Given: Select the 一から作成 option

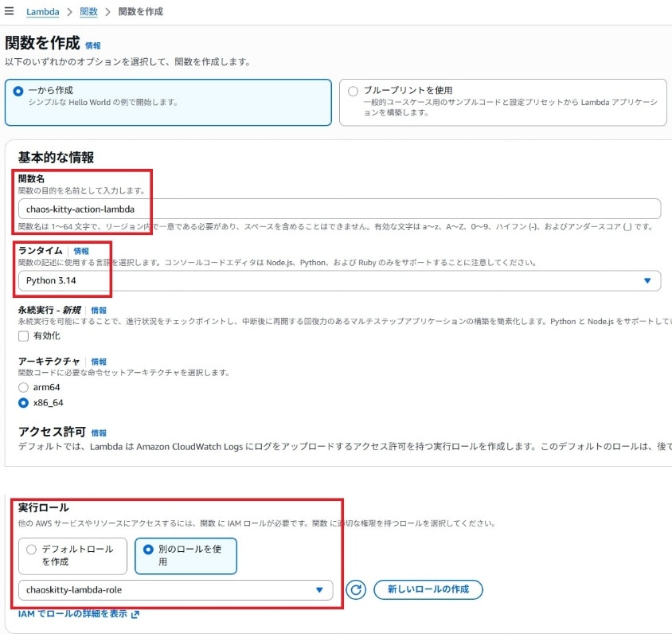Looking at the screenshot, I should click(18, 91).
